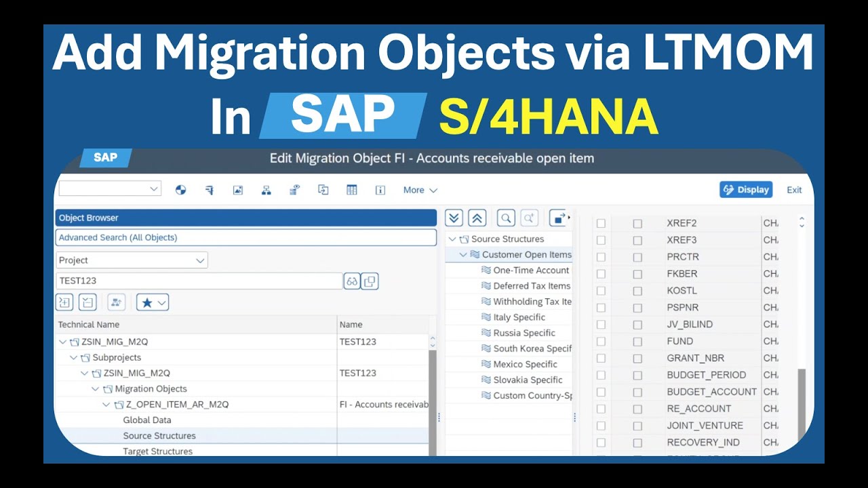Select Global Data in project tree
The width and height of the screenshot is (868, 488).
tap(147, 420)
